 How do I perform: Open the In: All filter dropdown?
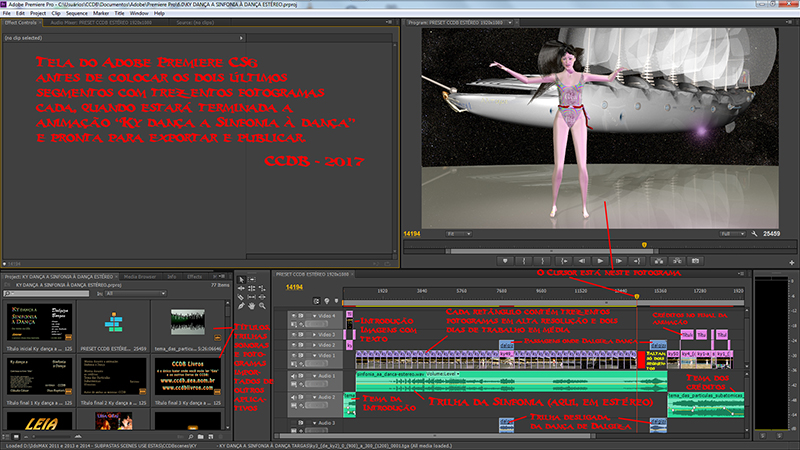tap(136, 293)
